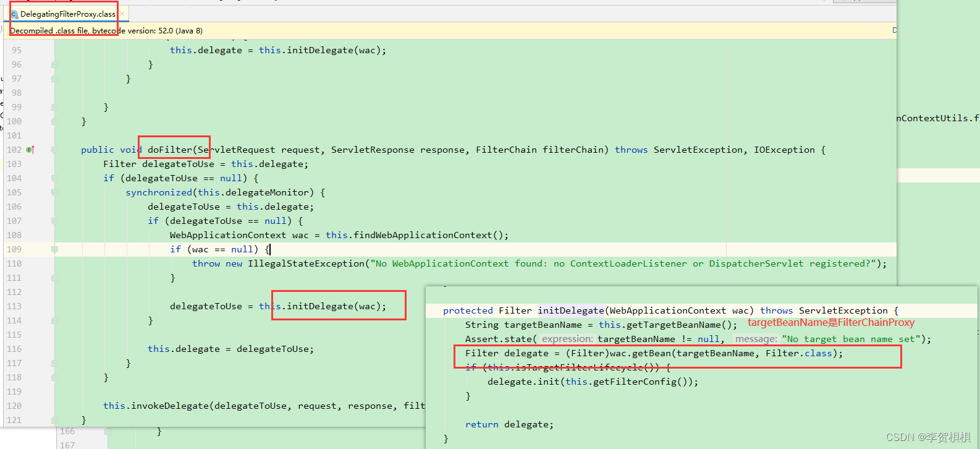Click the fold end marker on line 99
Image resolution: width=980 pixels, height=449 pixels.
[x=54, y=107]
